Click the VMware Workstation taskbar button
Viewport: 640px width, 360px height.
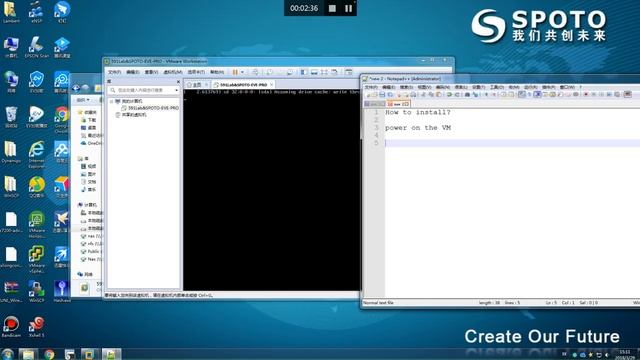pos(89,354)
